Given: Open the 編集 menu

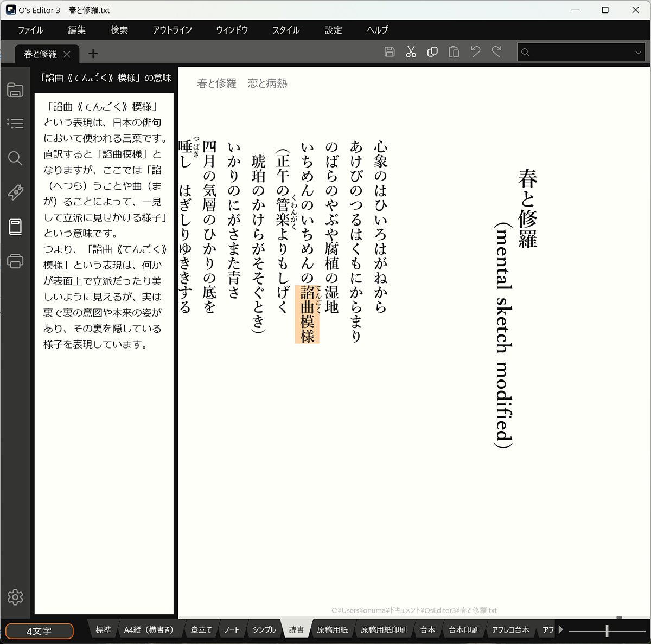Looking at the screenshot, I should point(76,30).
